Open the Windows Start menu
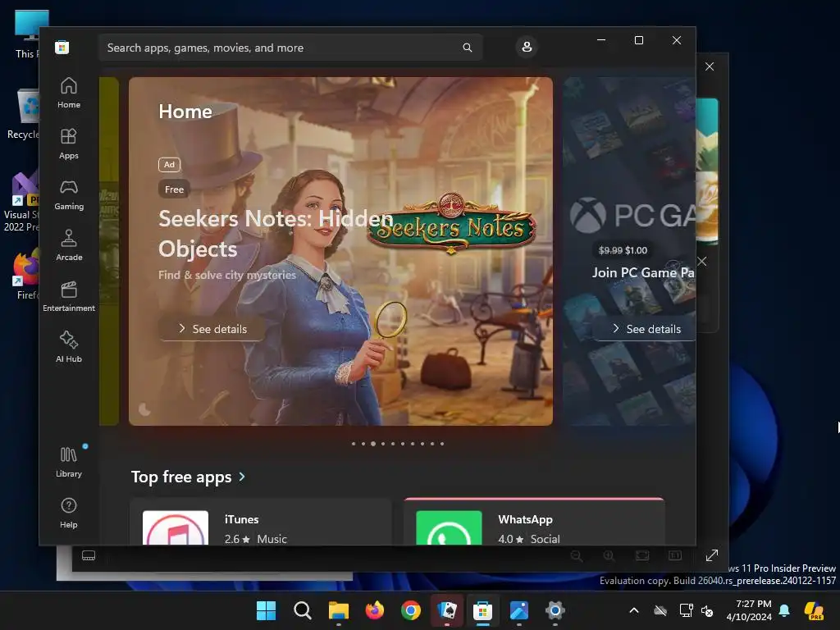The width and height of the screenshot is (840, 630). coord(267,610)
